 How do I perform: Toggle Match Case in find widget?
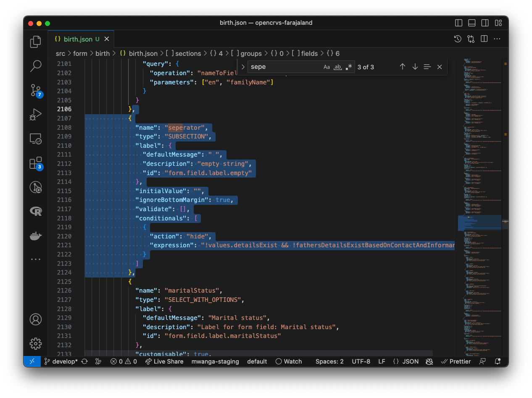tap(327, 67)
